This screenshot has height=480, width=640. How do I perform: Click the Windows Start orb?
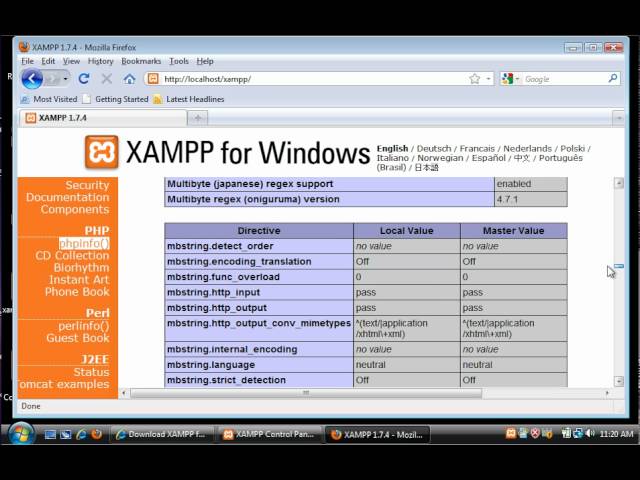click(x=21, y=434)
